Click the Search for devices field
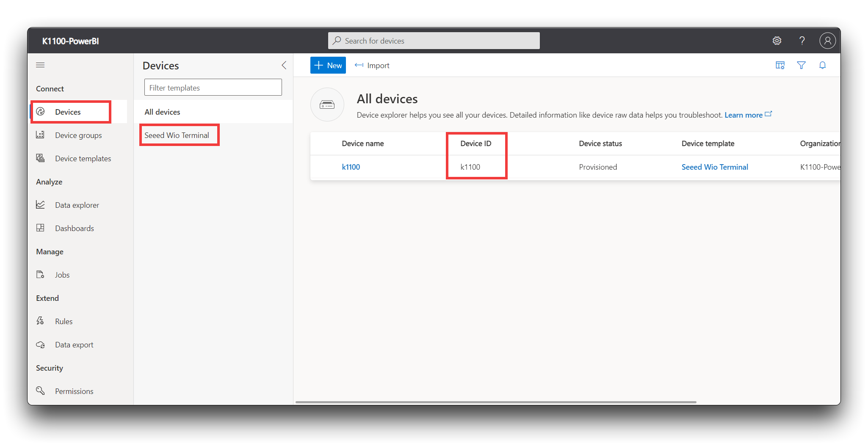 click(434, 41)
